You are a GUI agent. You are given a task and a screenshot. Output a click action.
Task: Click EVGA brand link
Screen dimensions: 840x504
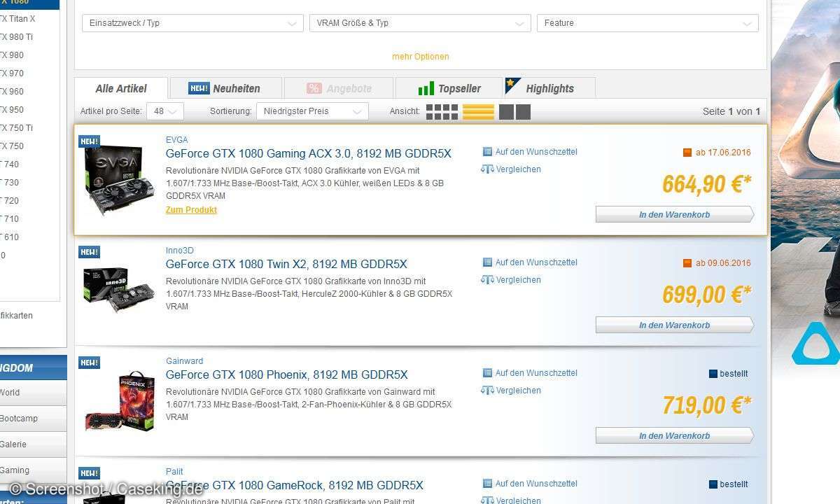click(x=176, y=140)
